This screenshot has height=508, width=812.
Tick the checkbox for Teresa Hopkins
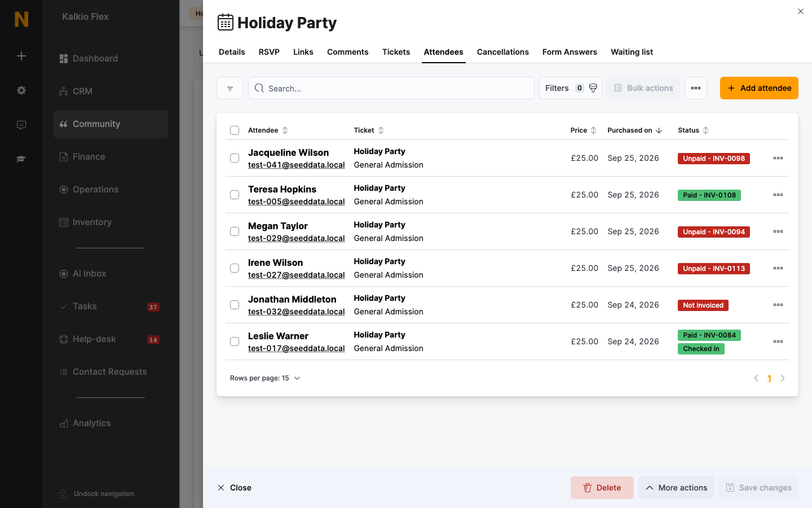pyautogui.click(x=235, y=195)
